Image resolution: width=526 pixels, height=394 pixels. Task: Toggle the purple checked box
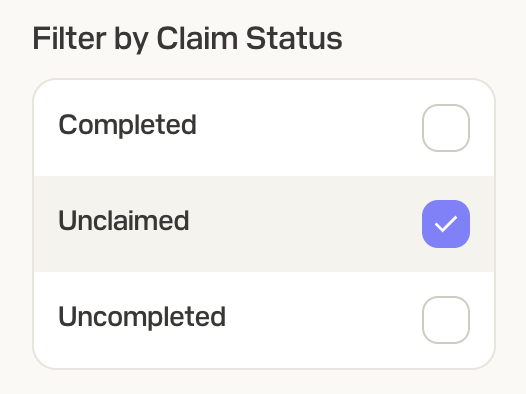click(446, 224)
